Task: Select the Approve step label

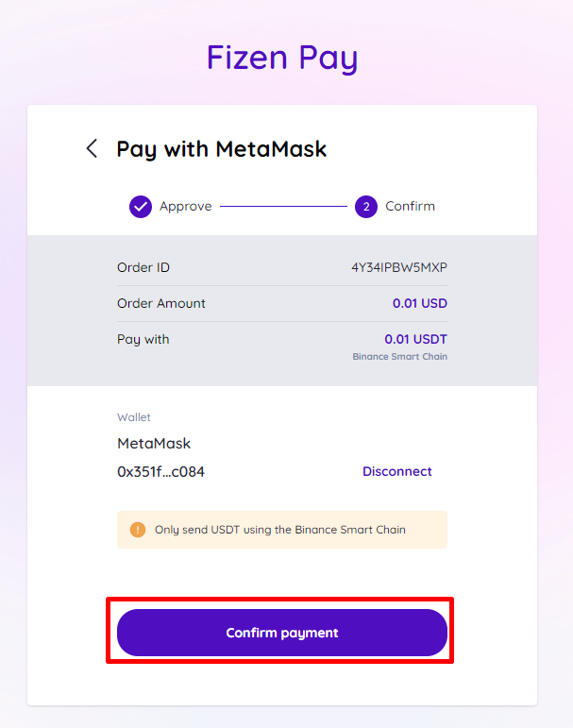Action: (x=186, y=207)
